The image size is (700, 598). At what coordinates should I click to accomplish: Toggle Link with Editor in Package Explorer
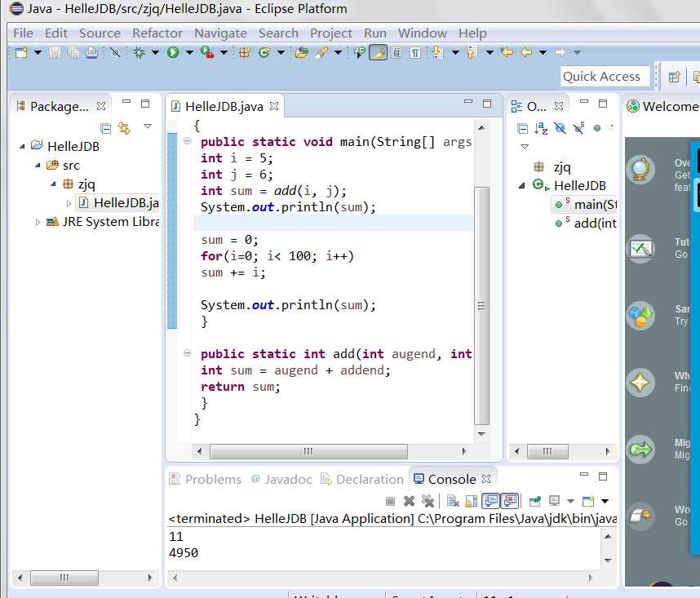pyautogui.click(x=124, y=128)
